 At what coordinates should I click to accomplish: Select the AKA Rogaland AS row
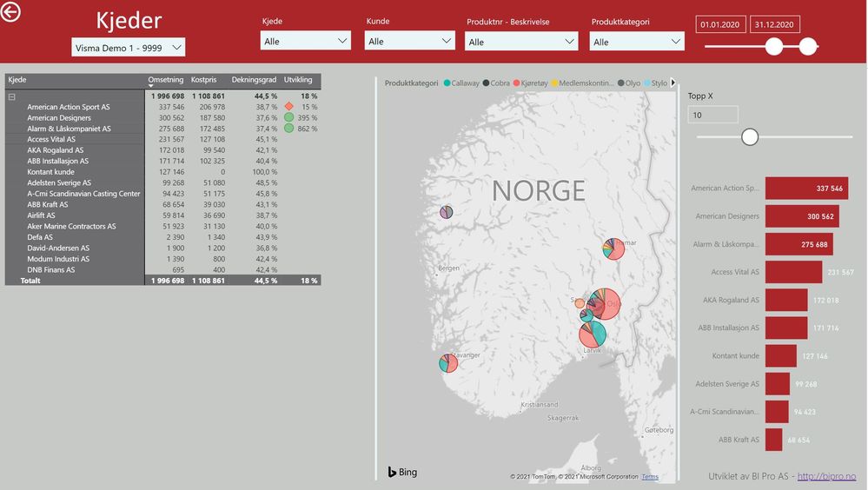point(162,150)
